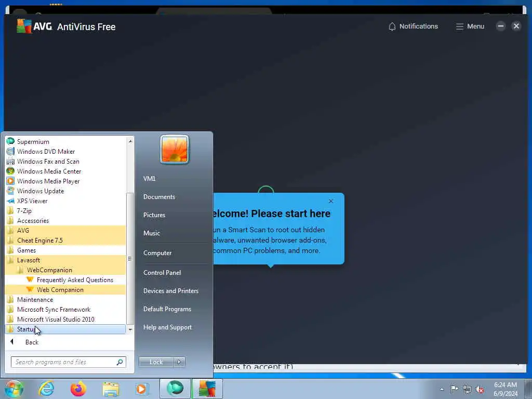
Task: Open Computer from the Start menu
Action: click(157, 253)
